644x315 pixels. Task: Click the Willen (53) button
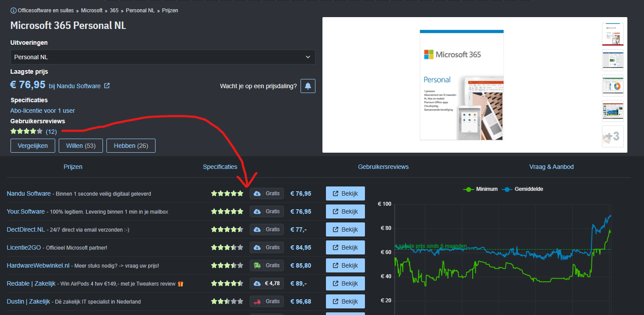tap(81, 146)
